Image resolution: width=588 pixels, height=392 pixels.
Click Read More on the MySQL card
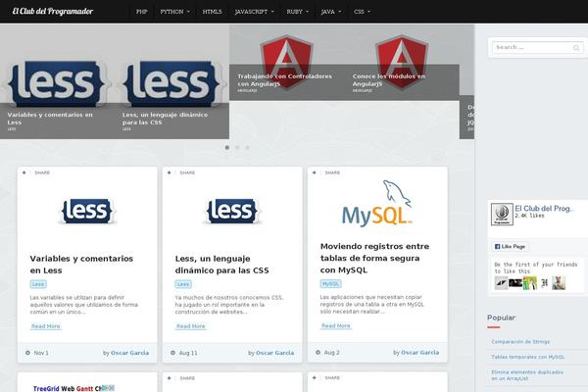[x=336, y=326]
